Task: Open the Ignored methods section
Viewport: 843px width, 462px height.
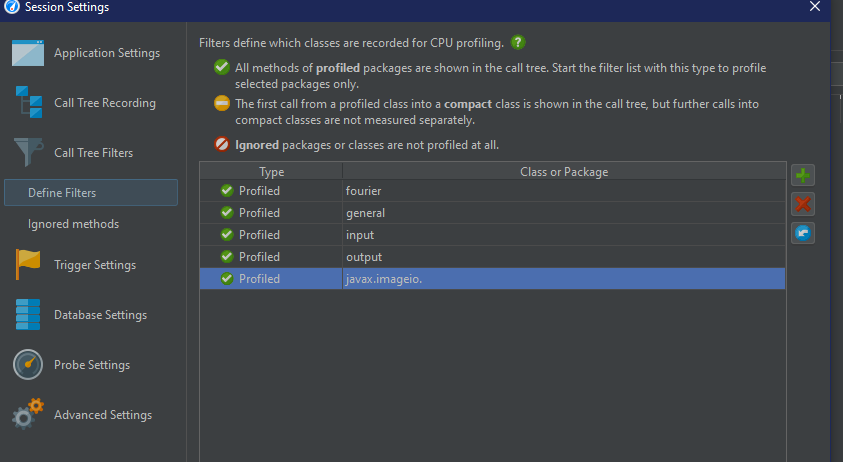Action: pyautogui.click(x=73, y=224)
